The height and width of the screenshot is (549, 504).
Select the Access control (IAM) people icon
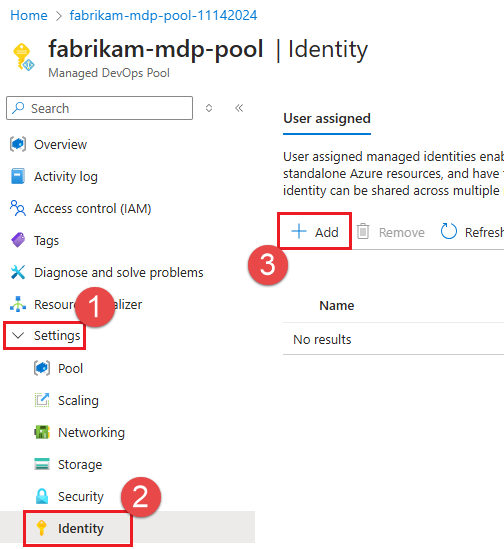coord(18,208)
